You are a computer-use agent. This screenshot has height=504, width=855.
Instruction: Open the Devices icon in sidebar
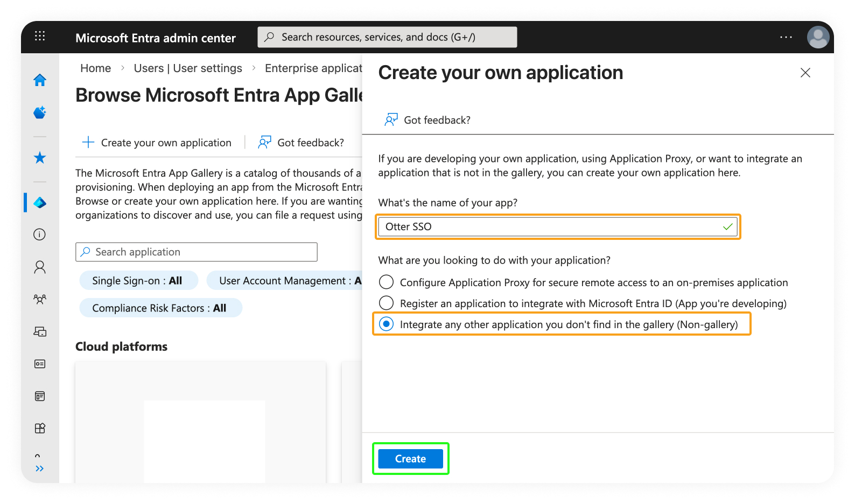[x=40, y=331]
